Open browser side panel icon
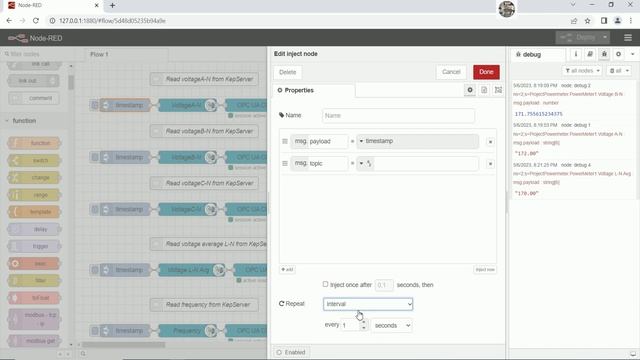Image resolution: width=640 pixels, height=360 pixels. 604,21
